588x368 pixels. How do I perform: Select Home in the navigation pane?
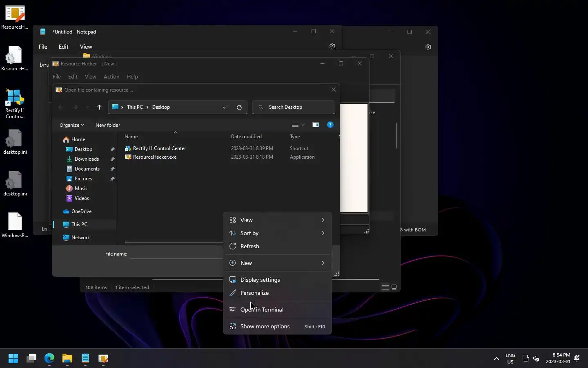click(78, 139)
